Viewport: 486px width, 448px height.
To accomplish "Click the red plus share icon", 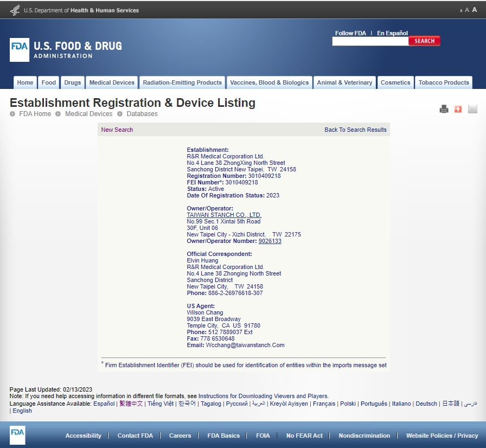I will coord(458,109).
